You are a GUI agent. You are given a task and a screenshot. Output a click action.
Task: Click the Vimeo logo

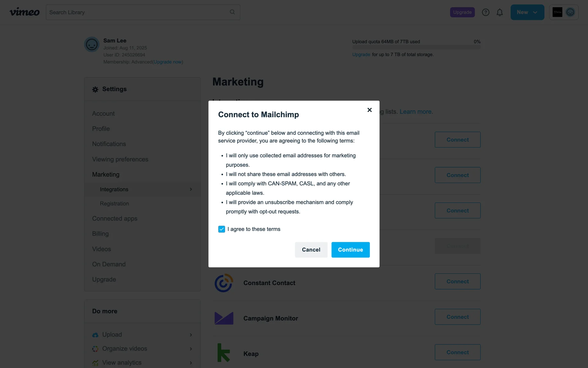24,12
